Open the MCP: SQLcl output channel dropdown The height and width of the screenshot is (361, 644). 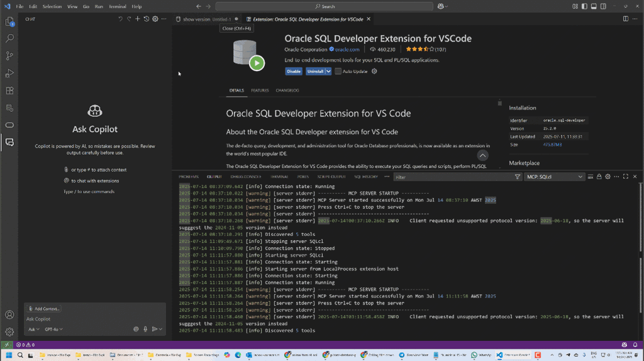coord(555,177)
